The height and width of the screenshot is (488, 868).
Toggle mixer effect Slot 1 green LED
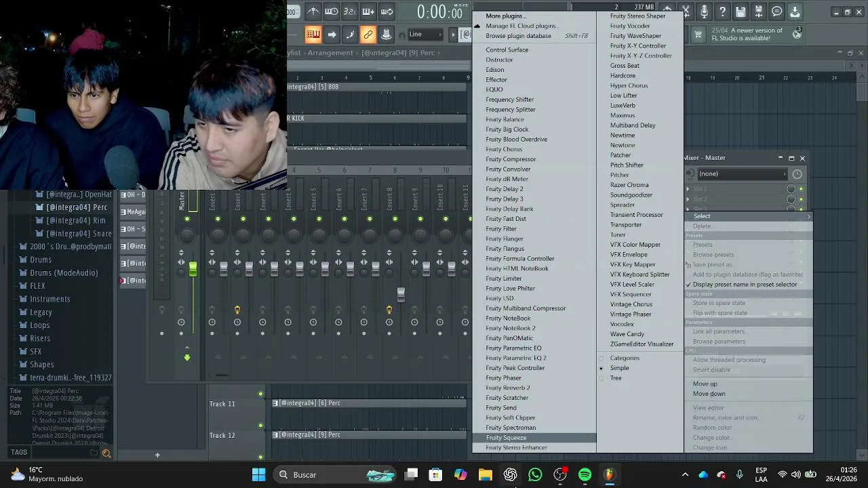click(801, 189)
